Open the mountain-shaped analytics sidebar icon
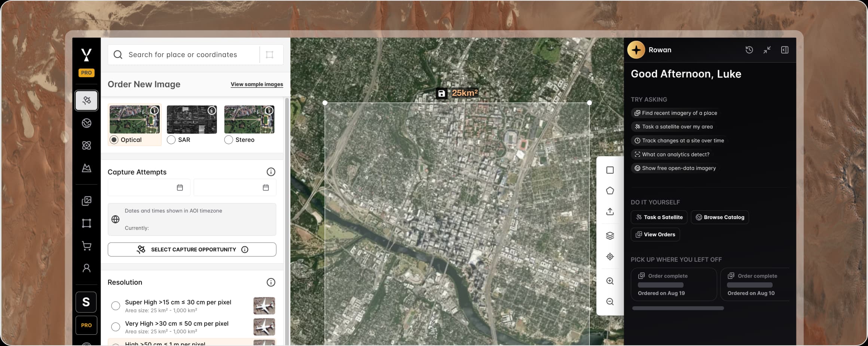The image size is (868, 346). pyautogui.click(x=86, y=168)
